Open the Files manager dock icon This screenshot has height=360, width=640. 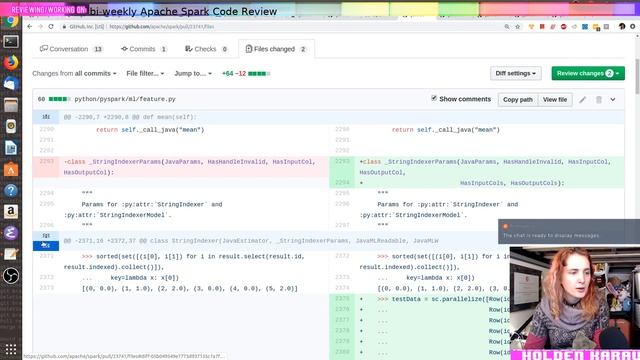click(11, 105)
